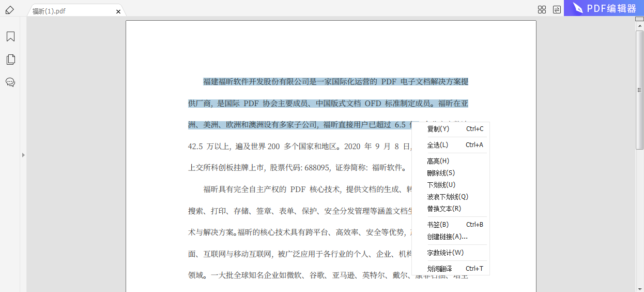Open the PDF编辑器 button
This screenshot has height=292, width=644.
[x=604, y=8]
